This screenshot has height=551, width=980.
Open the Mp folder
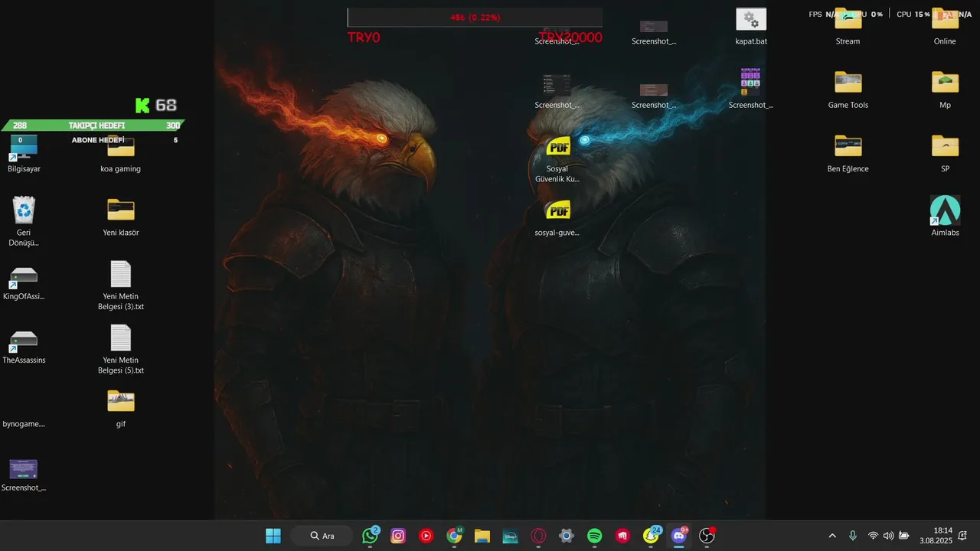pyautogui.click(x=945, y=90)
